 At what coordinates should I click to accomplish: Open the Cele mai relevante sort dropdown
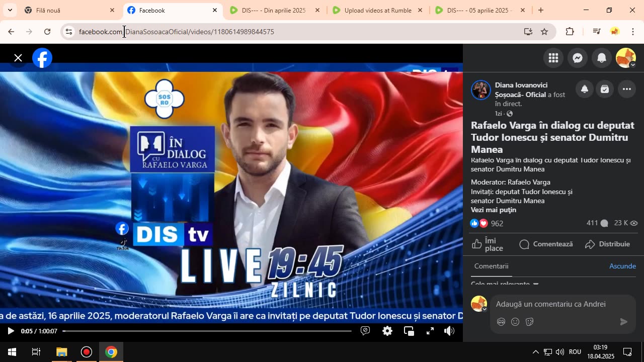point(505,284)
